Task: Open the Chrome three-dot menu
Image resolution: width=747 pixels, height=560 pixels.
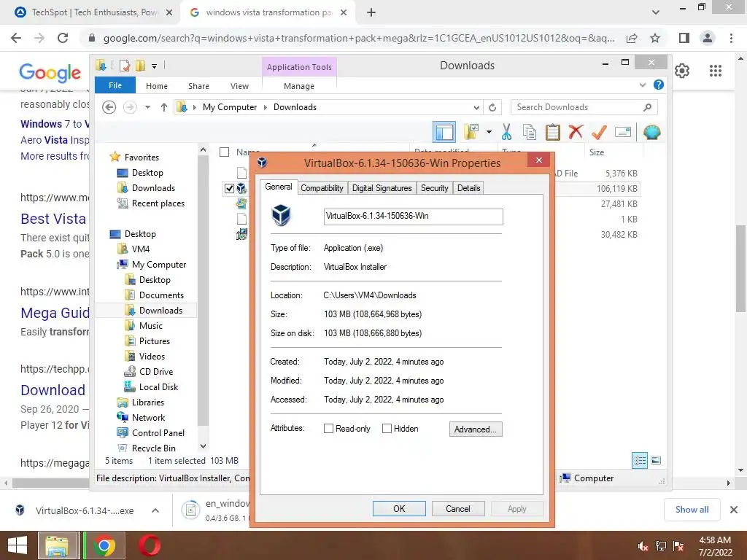Action: tap(731, 38)
